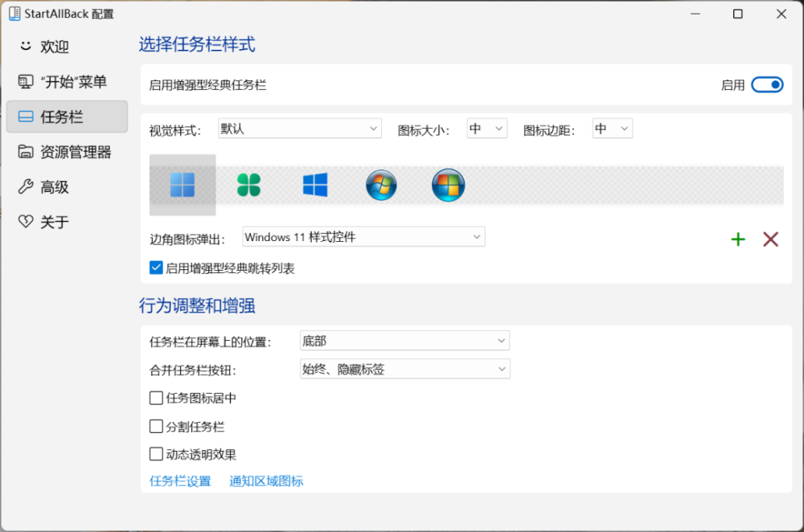Choose the Windows Vista orb start icon

[448, 185]
